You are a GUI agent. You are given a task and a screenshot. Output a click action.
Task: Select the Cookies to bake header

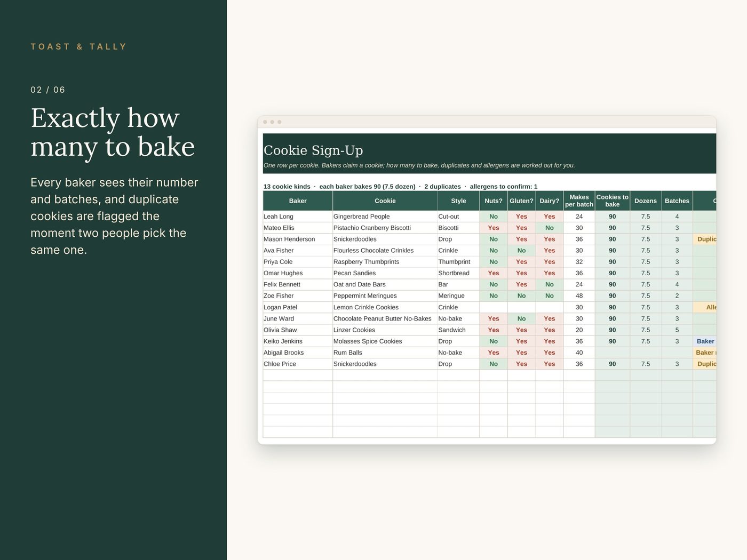613,201
